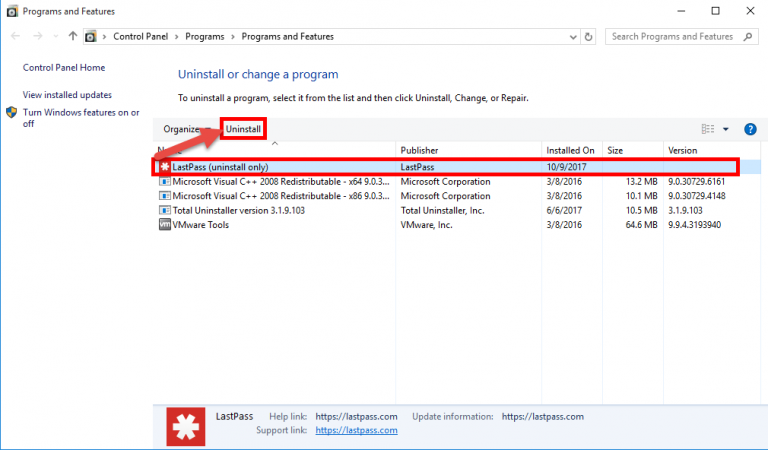Refresh the Programs and Features list
The width and height of the screenshot is (768, 450).
pyautogui.click(x=588, y=37)
